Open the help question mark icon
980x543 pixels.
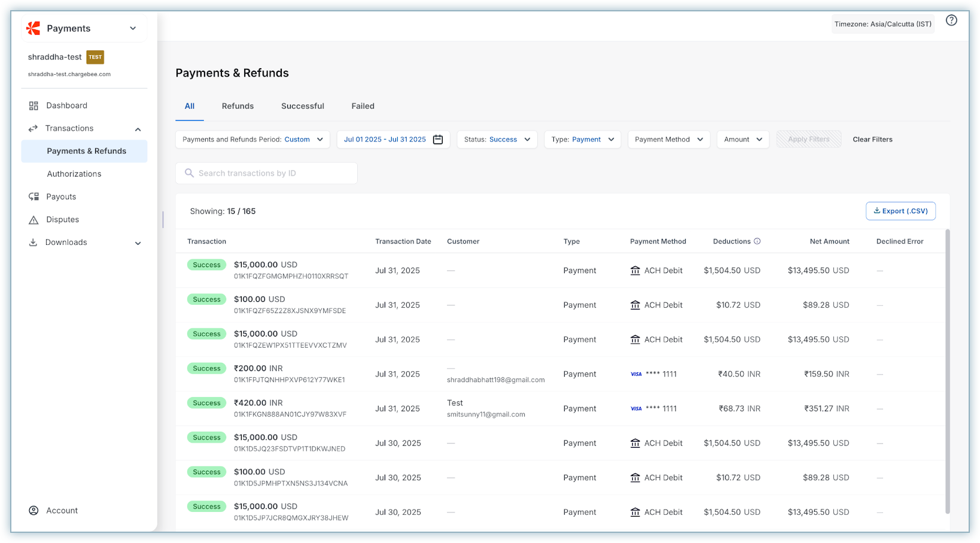(x=951, y=20)
